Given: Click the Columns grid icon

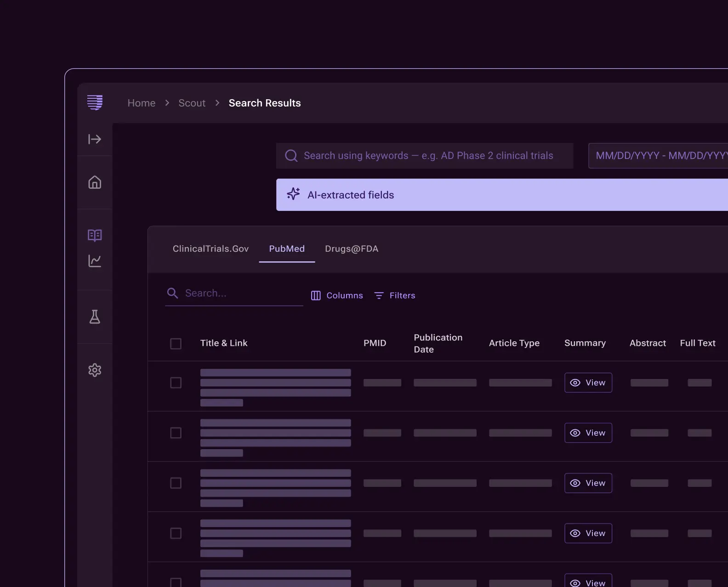Looking at the screenshot, I should coord(316,295).
